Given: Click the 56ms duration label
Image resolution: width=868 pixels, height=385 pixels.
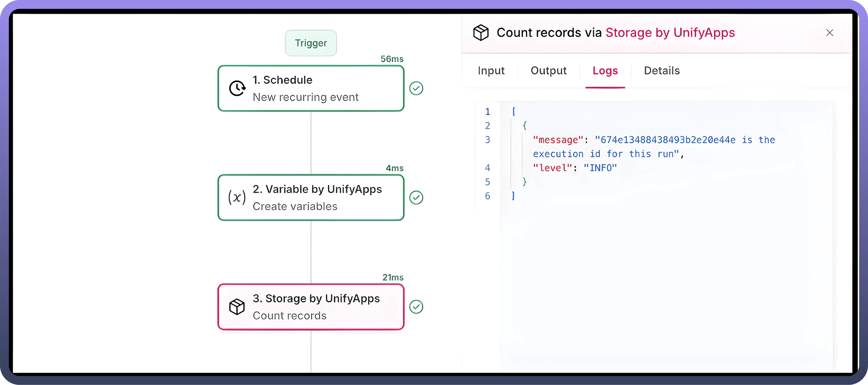Looking at the screenshot, I should coord(392,59).
